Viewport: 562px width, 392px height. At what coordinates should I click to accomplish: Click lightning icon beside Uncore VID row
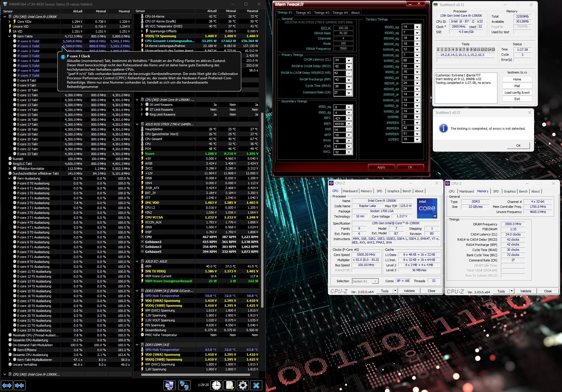10,27
